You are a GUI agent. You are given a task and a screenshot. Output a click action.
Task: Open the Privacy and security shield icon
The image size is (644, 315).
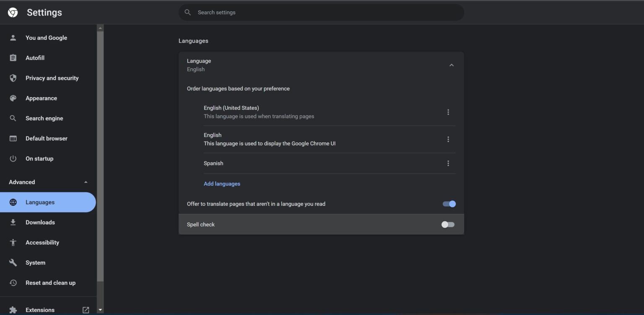pyautogui.click(x=13, y=78)
